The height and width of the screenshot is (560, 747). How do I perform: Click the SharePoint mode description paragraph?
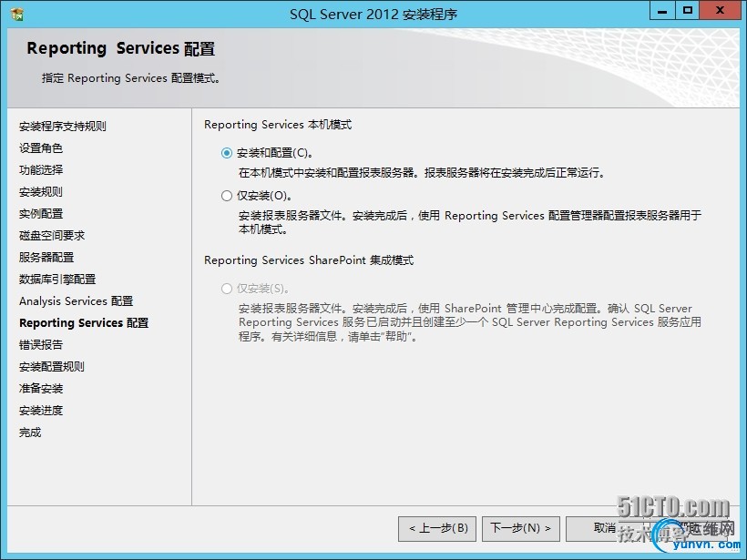(x=470, y=322)
